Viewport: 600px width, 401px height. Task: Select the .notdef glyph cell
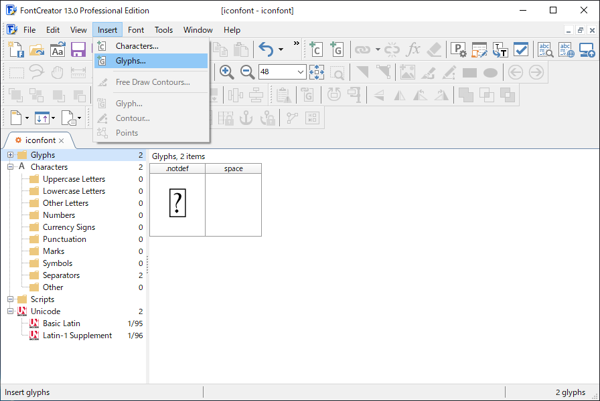point(177,200)
